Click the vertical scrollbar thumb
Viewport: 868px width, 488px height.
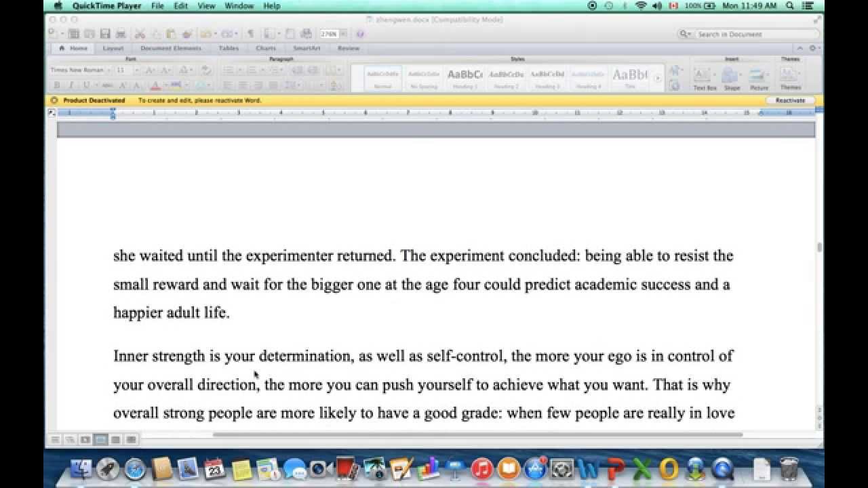(819, 247)
